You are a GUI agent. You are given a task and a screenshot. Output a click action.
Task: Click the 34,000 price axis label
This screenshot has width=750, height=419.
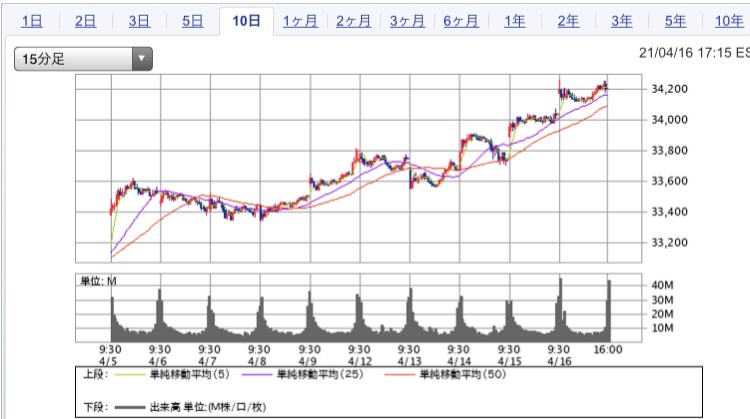(670, 120)
